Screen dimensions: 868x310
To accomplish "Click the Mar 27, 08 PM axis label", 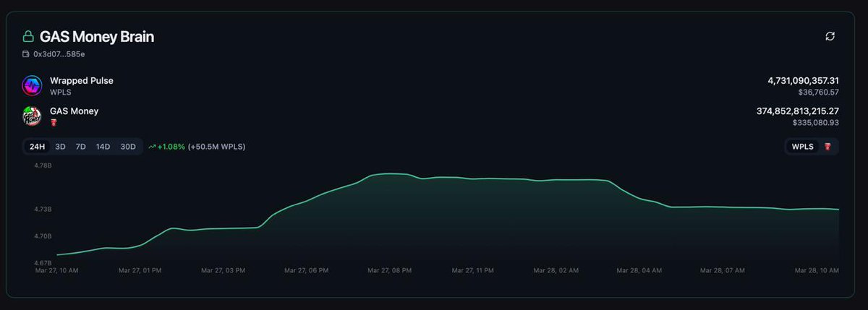I will [390, 270].
